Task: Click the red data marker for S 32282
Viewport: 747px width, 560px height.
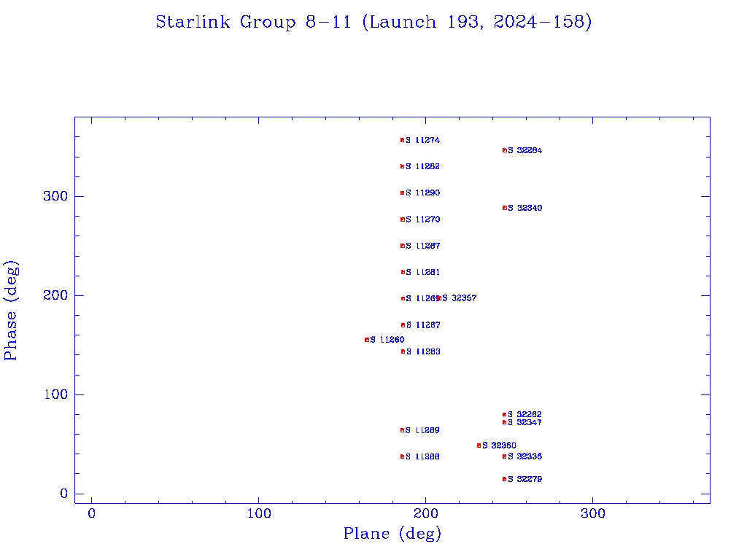Action: (505, 415)
